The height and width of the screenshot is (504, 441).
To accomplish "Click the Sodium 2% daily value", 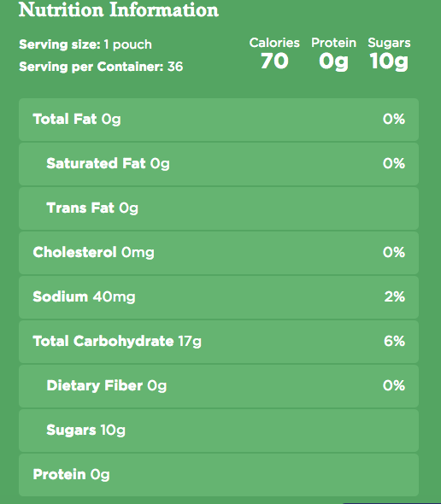I will click(395, 296).
